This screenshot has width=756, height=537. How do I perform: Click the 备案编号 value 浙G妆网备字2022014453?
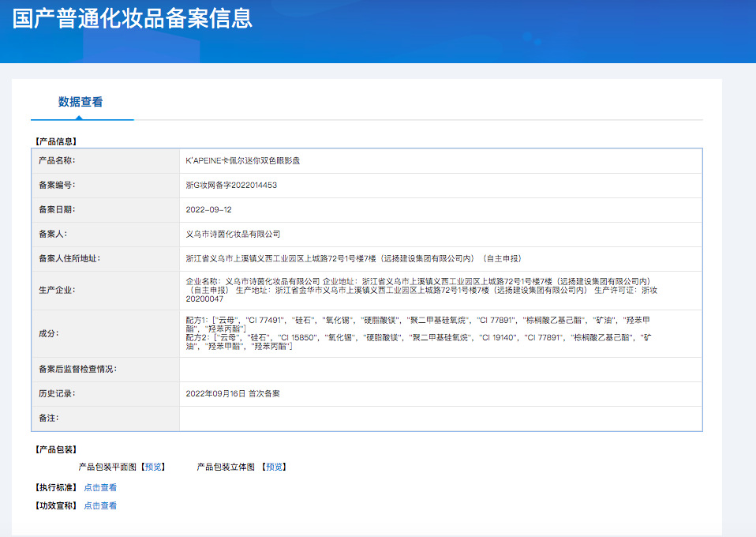pos(231,186)
